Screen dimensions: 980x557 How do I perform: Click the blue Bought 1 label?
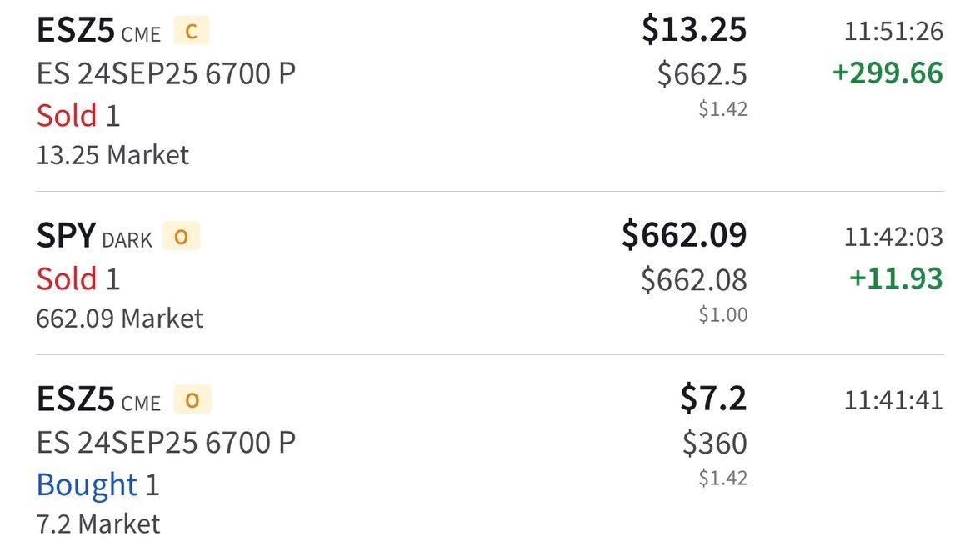[97, 484]
